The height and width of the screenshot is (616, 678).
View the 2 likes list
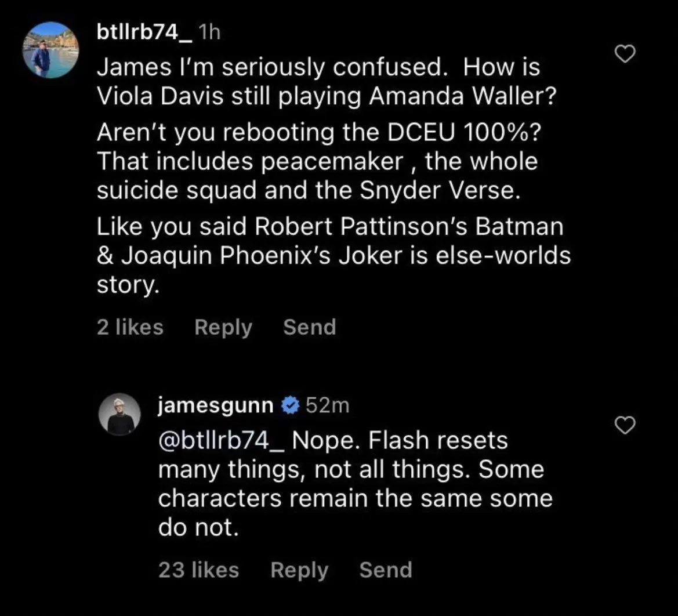tap(130, 328)
